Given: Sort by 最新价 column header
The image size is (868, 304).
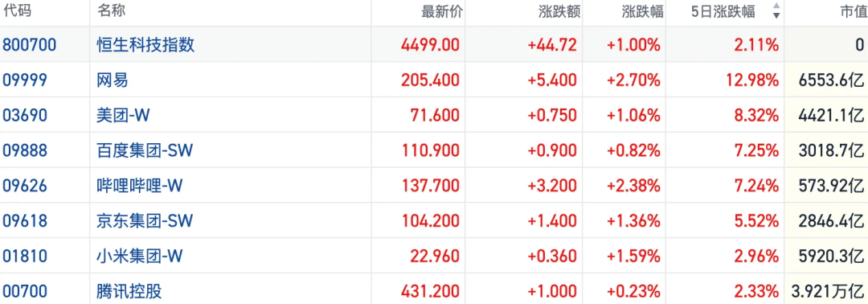Looking at the screenshot, I should (x=440, y=11).
